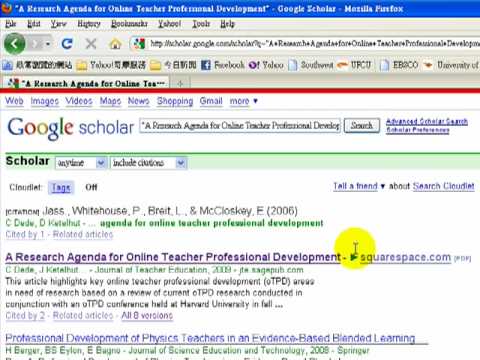This screenshot has width=480, height=360.
Task: Open the back/forward history dropdown arrow
Action: click(x=48, y=44)
